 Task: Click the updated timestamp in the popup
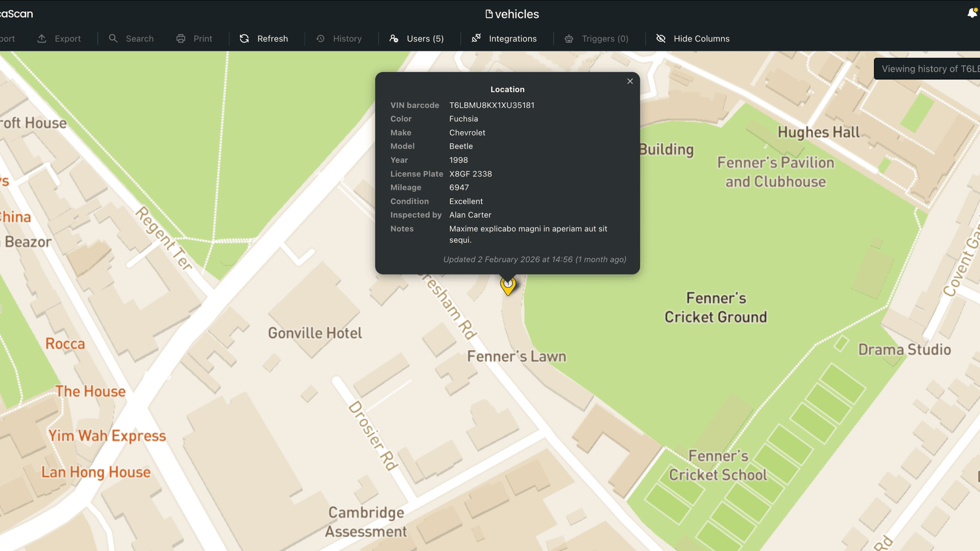tap(534, 259)
